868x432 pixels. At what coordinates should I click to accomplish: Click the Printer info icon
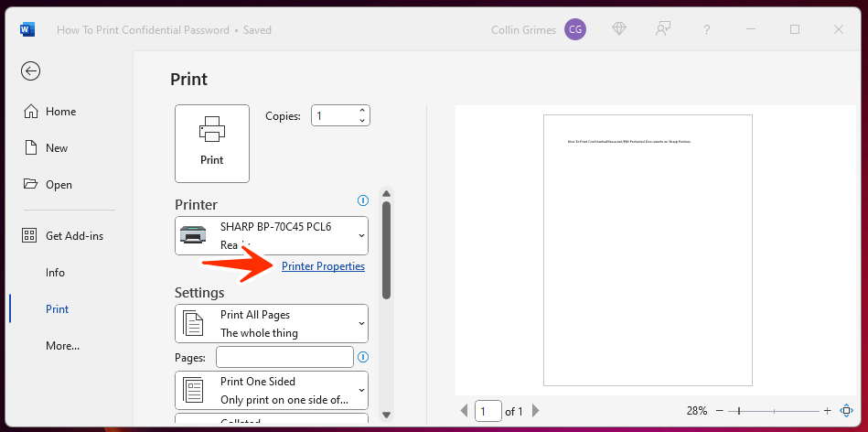[362, 200]
